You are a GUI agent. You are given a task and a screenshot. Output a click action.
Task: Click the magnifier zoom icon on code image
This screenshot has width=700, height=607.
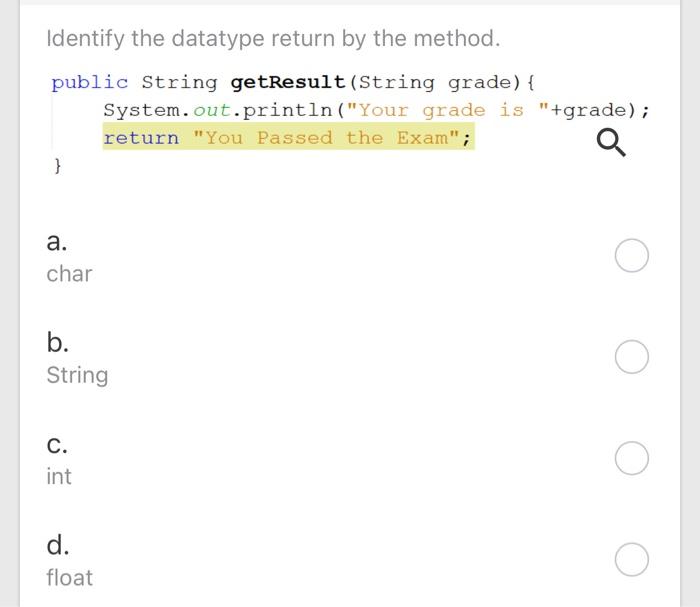pyautogui.click(x=611, y=143)
